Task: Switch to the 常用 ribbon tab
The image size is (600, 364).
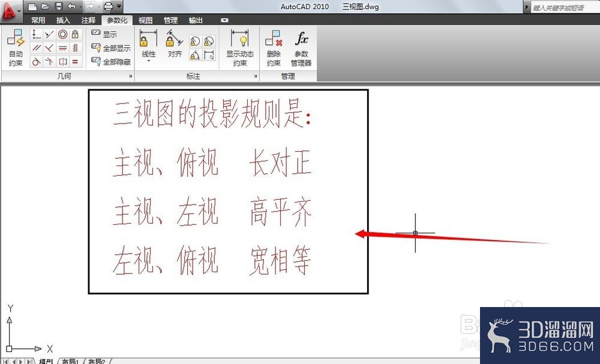Action: 38,20
